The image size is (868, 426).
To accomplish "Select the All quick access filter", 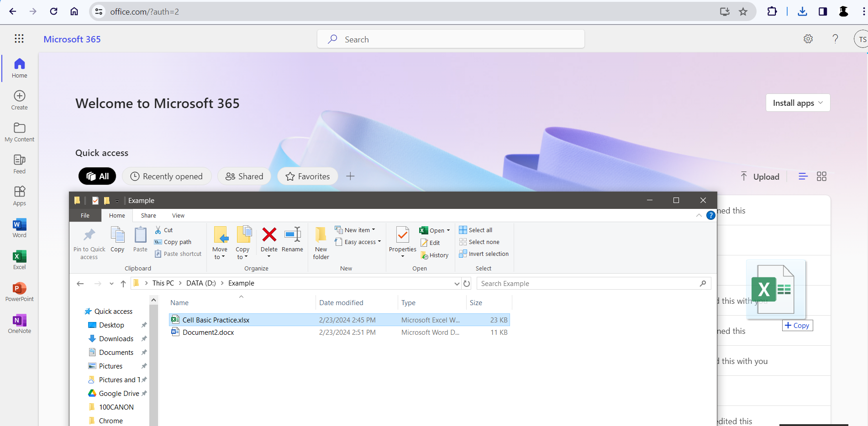I will (97, 176).
